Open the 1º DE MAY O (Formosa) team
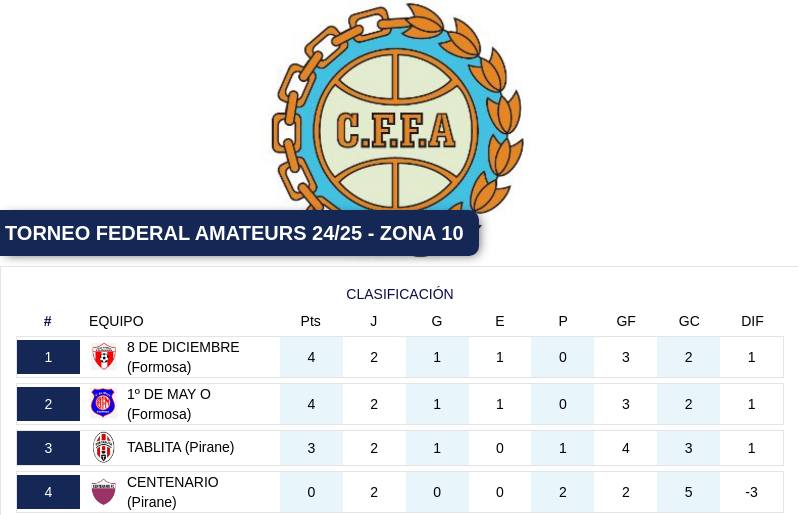The width and height of the screenshot is (798, 515). tap(168, 404)
